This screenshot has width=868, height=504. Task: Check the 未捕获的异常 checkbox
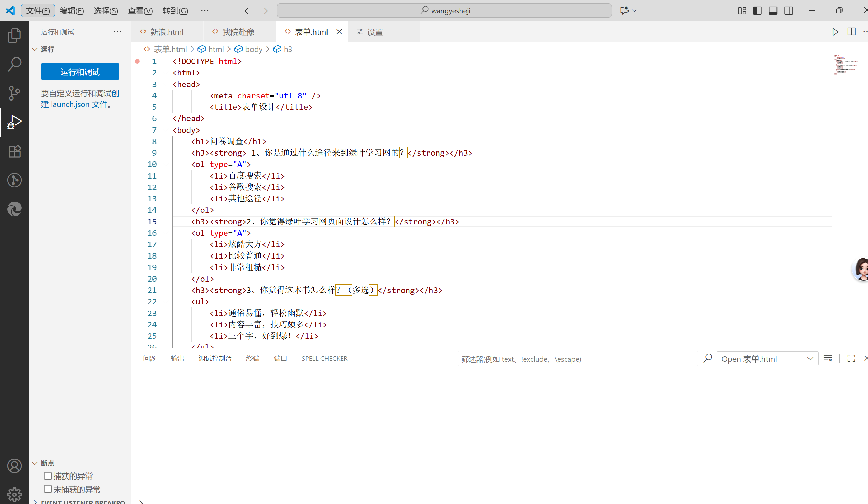tap(48, 489)
